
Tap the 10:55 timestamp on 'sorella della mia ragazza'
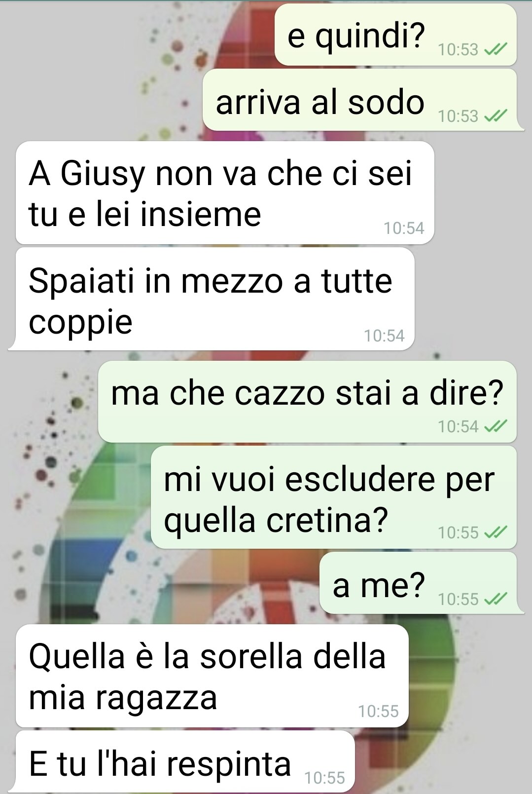(x=378, y=711)
